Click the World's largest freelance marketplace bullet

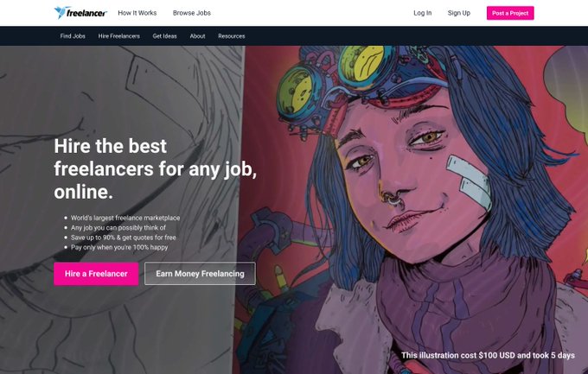coord(125,218)
